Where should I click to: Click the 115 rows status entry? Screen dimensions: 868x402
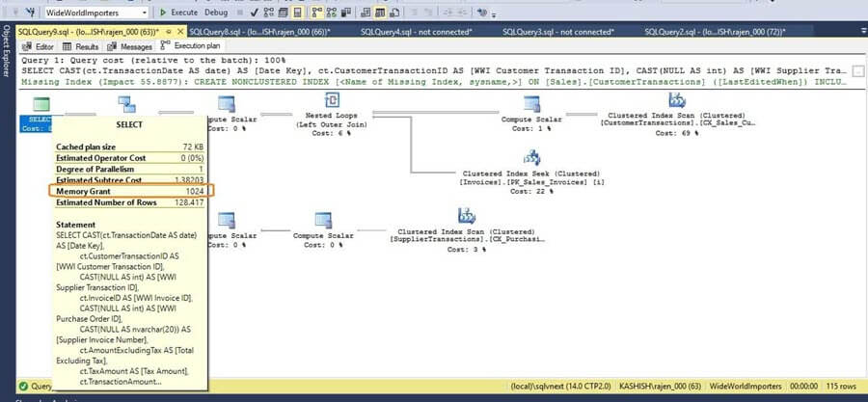point(840,386)
